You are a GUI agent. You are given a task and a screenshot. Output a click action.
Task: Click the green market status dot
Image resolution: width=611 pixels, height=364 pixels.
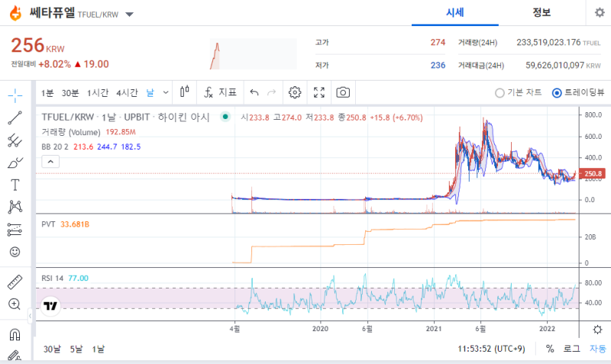click(x=225, y=117)
